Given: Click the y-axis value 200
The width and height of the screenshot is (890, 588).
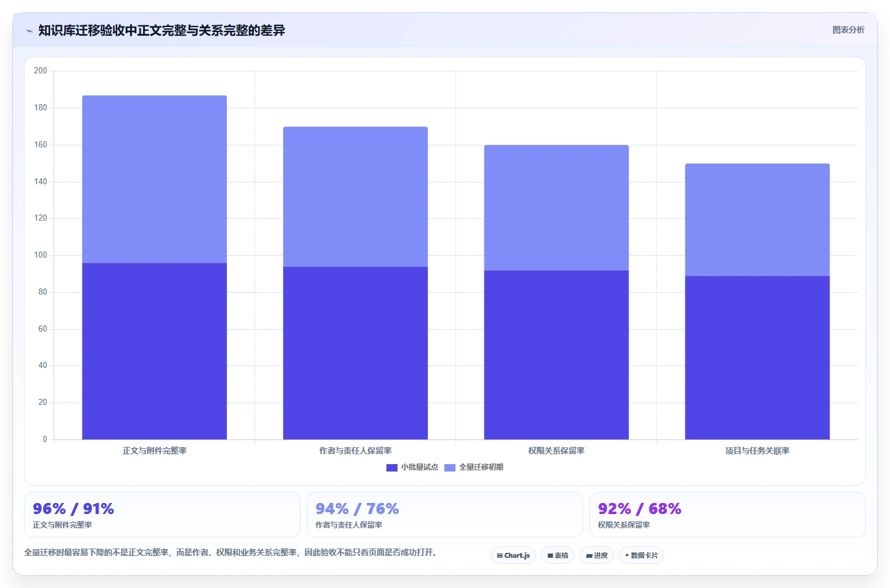Looking at the screenshot, I should [41, 71].
